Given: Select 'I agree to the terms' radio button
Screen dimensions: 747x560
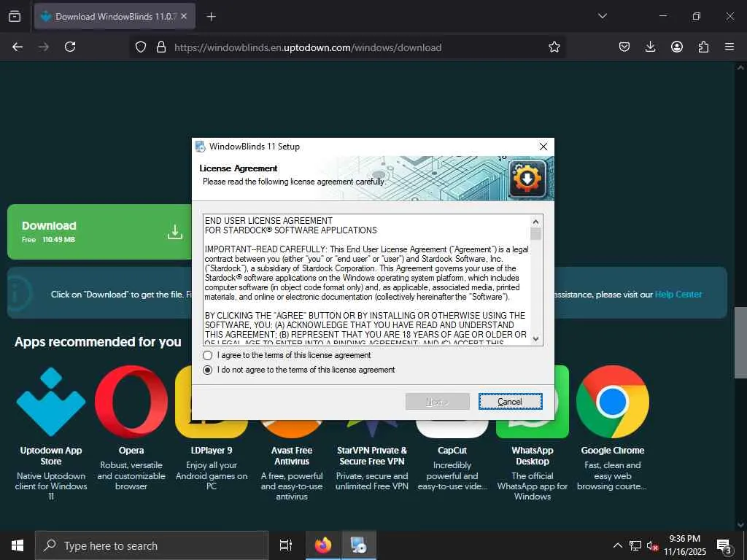Looking at the screenshot, I should coord(207,355).
